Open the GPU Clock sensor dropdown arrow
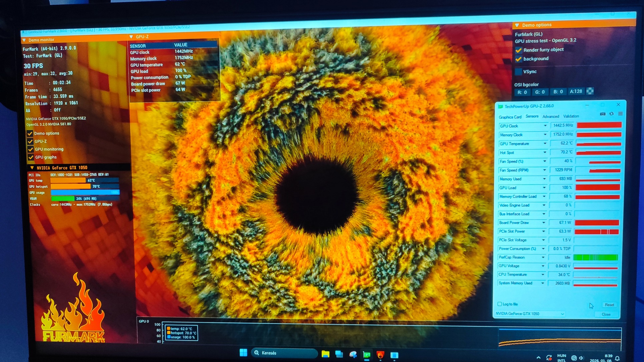This screenshot has width=644, height=362. pos(545,126)
